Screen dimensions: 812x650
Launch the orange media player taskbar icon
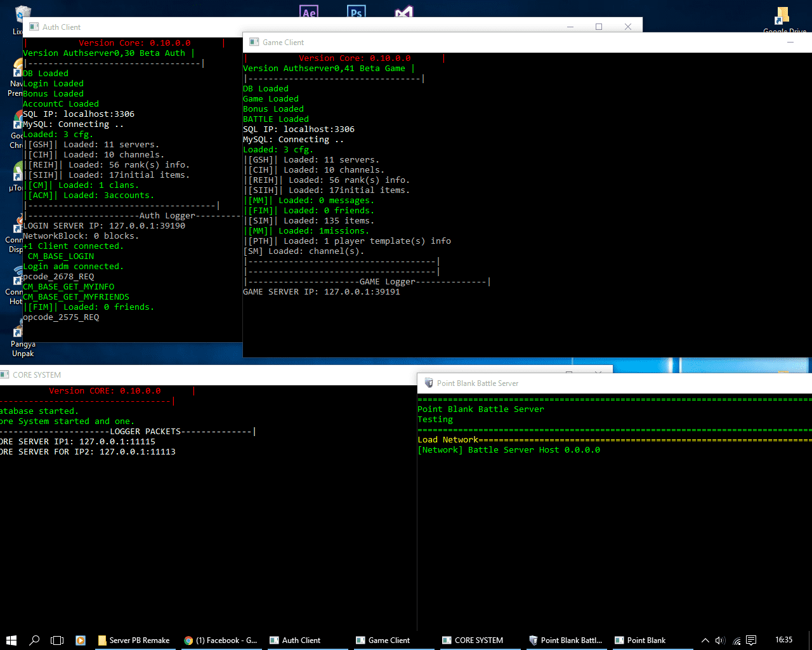tap(81, 640)
